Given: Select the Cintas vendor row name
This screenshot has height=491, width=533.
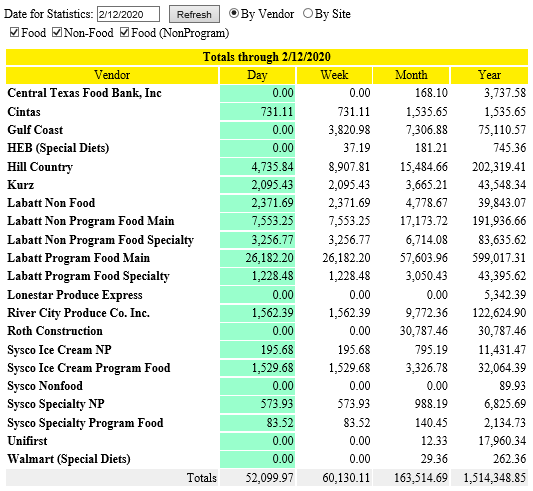Looking at the screenshot, I should [x=24, y=112].
